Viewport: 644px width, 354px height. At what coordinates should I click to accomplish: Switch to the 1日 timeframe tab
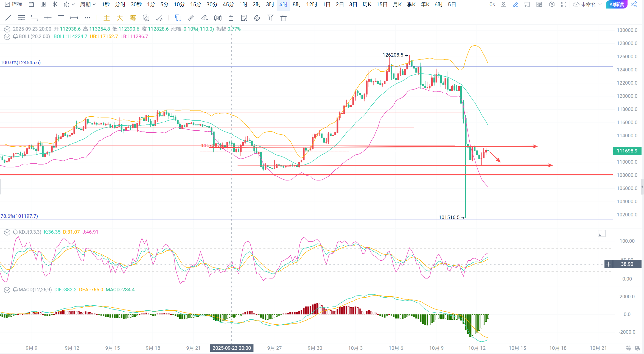[x=326, y=4]
